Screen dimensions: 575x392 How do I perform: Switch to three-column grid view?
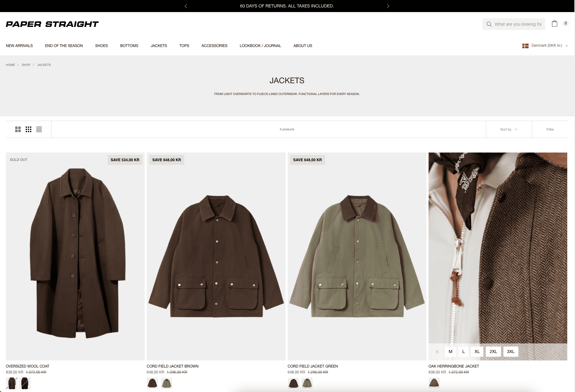28,129
